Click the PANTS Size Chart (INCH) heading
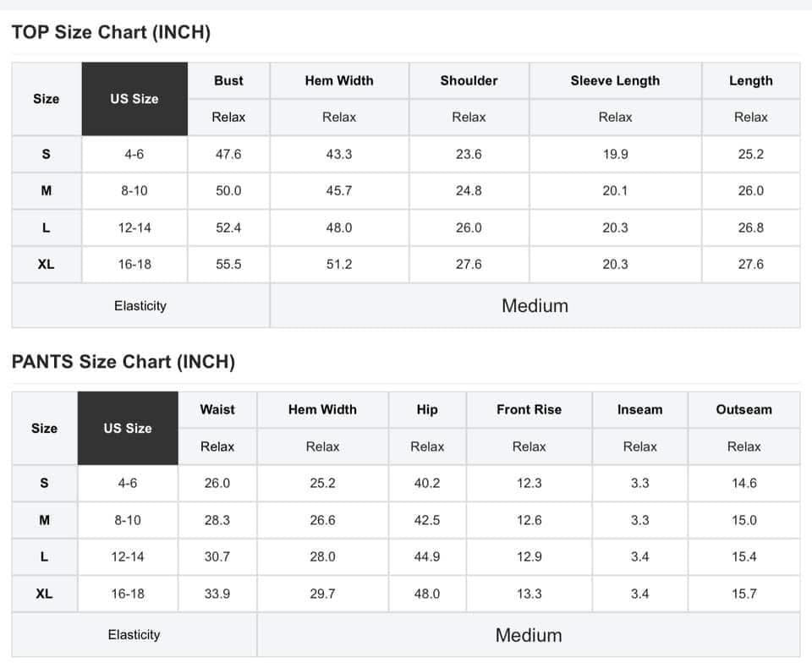 click(x=123, y=361)
